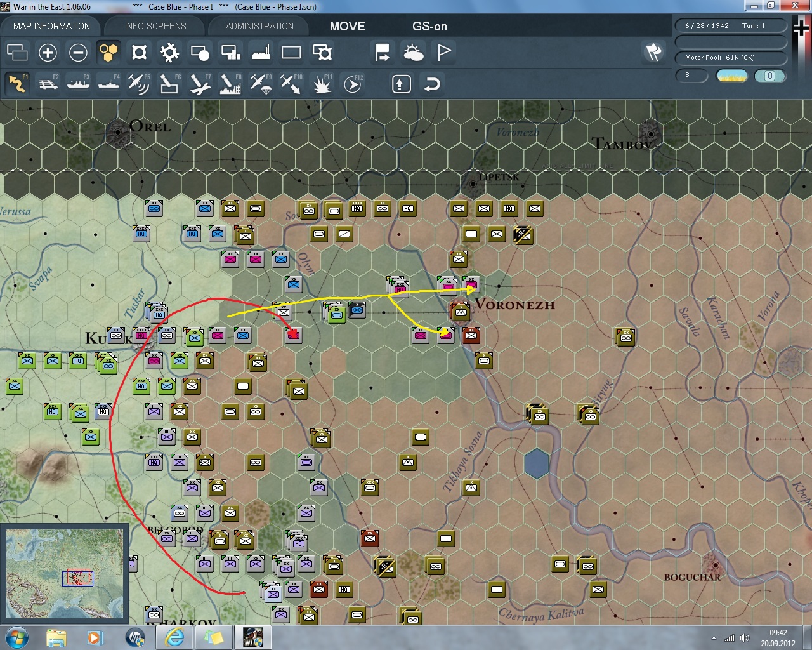Select the F5 air recon mode

[139, 84]
